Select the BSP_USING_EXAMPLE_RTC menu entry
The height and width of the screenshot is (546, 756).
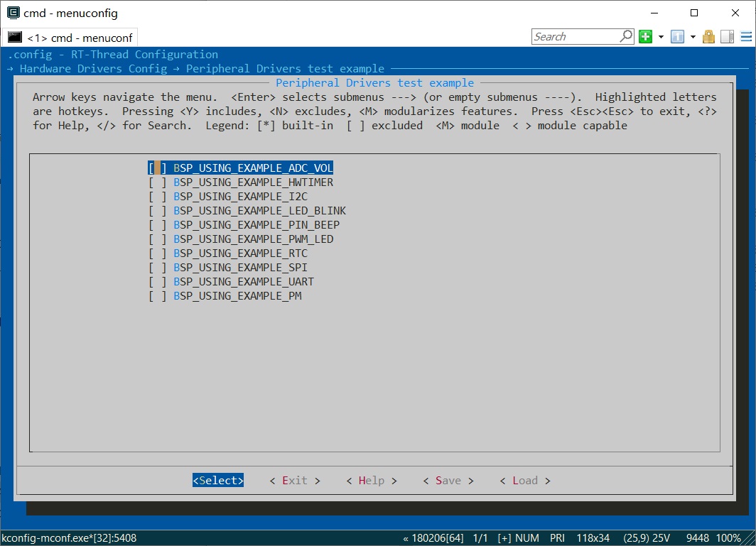(x=240, y=253)
